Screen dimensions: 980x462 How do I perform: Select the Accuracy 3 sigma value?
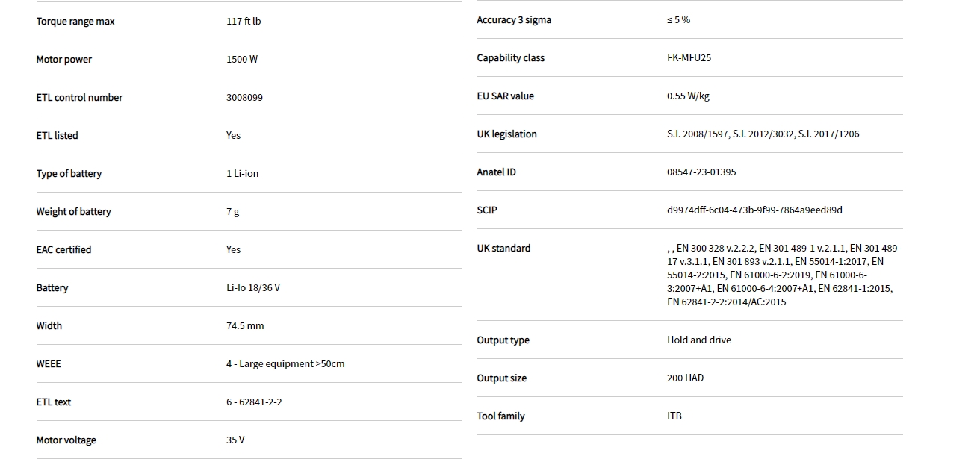point(678,20)
